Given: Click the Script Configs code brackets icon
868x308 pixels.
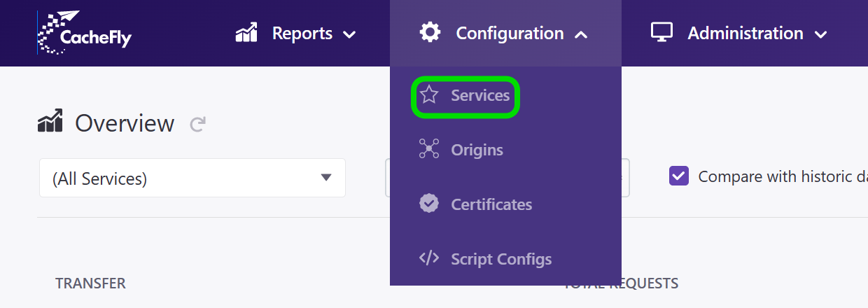Looking at the screenshot, I should [x=429, y=258].
